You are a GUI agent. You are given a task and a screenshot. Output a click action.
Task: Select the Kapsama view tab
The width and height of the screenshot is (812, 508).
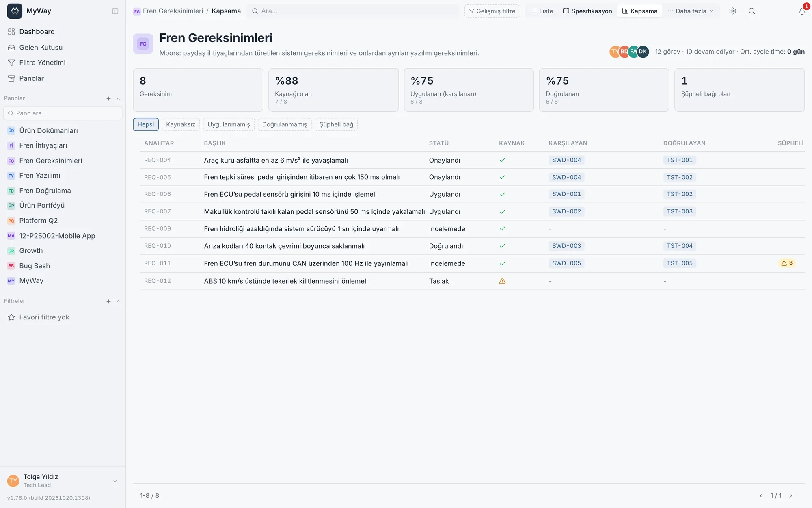click(639, 11)
